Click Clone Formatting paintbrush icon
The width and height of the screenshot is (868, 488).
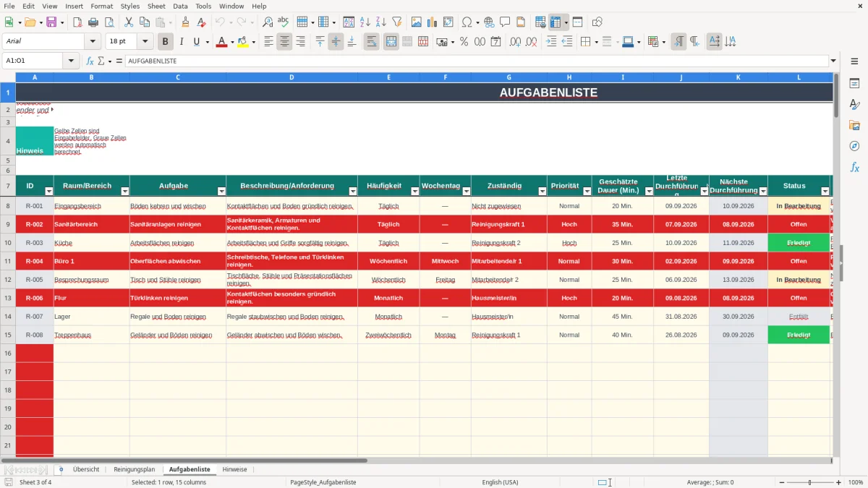pos(186,22)
